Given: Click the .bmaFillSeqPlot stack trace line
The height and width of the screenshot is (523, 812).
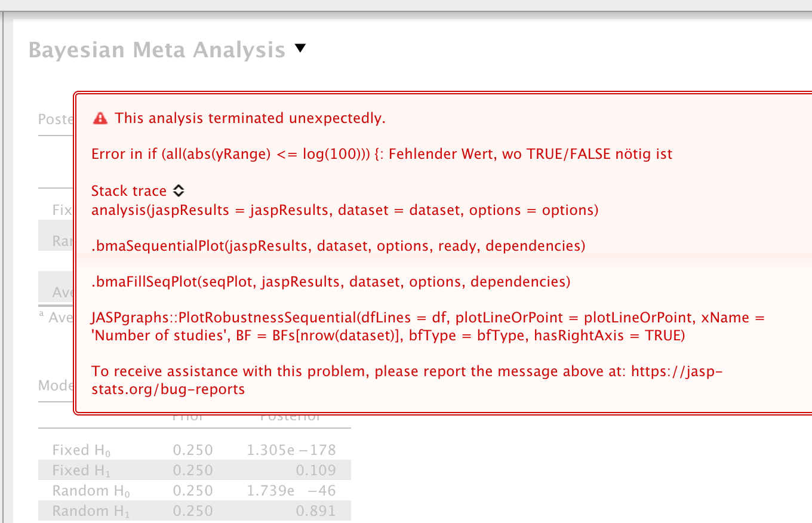Looking at the screenshot, I should coord(329,281).
